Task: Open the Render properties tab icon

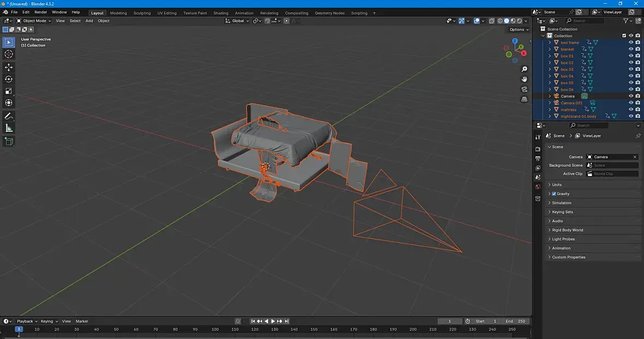Action: pos(538,149)
